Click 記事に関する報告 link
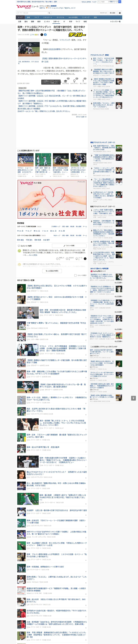The height and width of the screenshot is (644, 138). [23, 84]
